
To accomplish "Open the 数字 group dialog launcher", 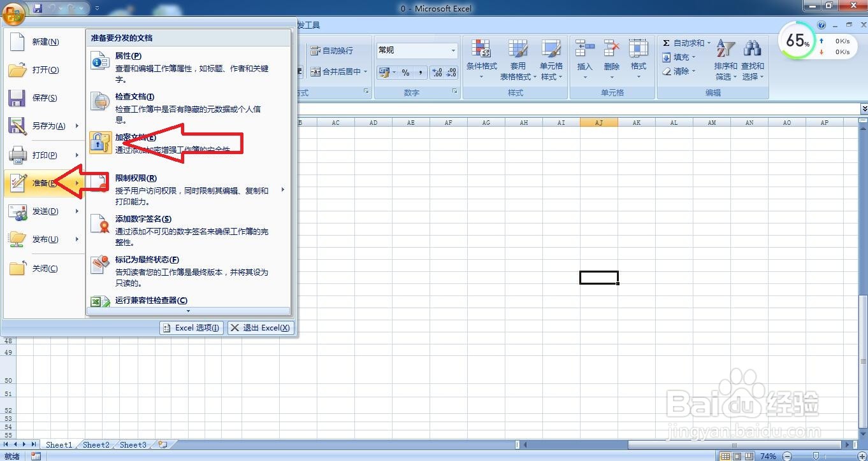I will (454, 92).
